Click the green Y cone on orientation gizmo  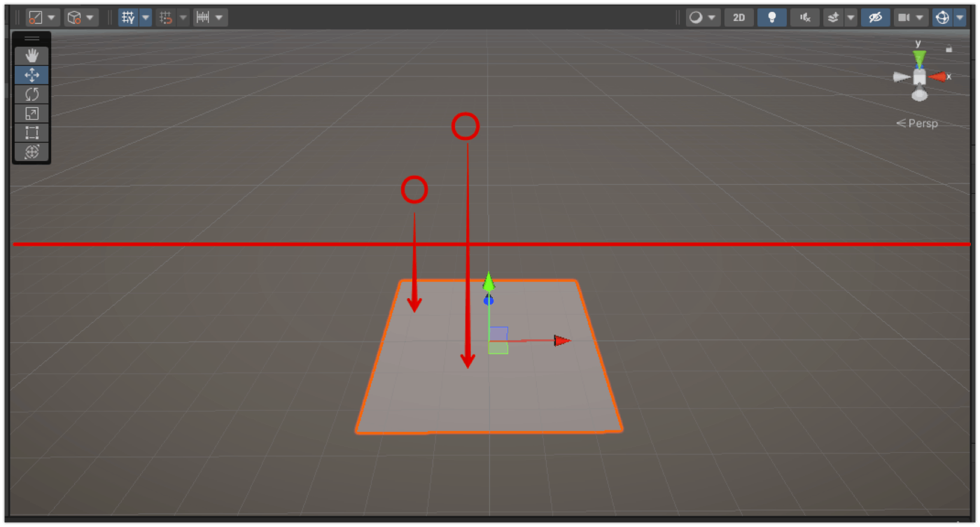(920, 59)
